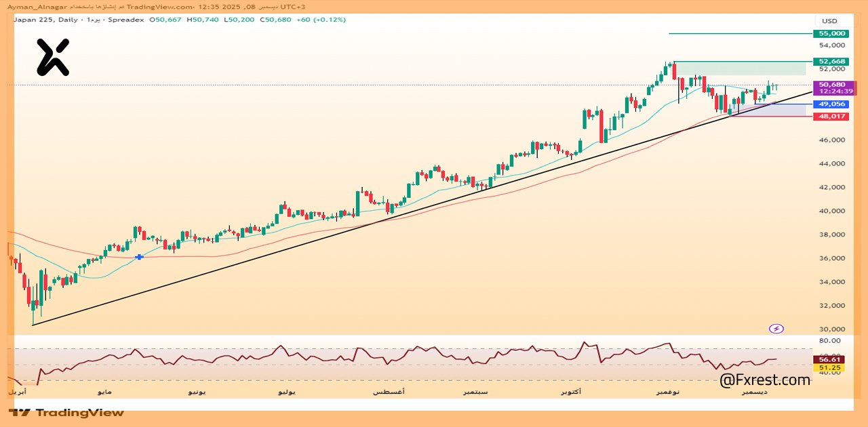Click the green 55,000 target price label
The image size is (868, 427).
coord(833,33)
